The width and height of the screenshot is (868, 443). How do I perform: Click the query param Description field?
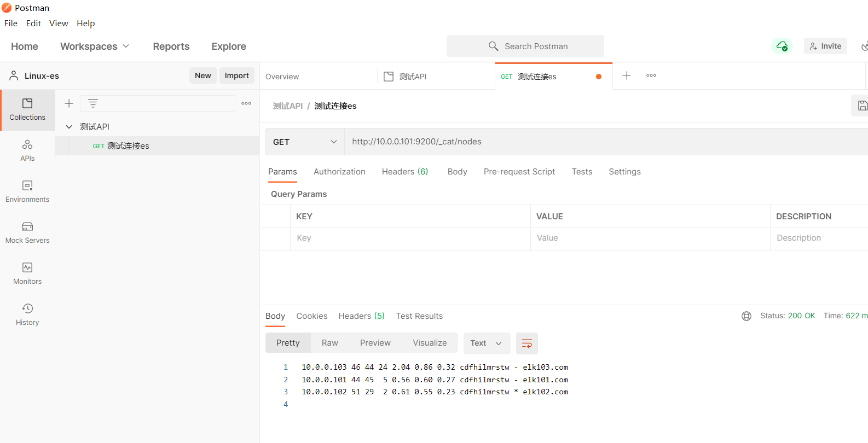click(819, 238)
